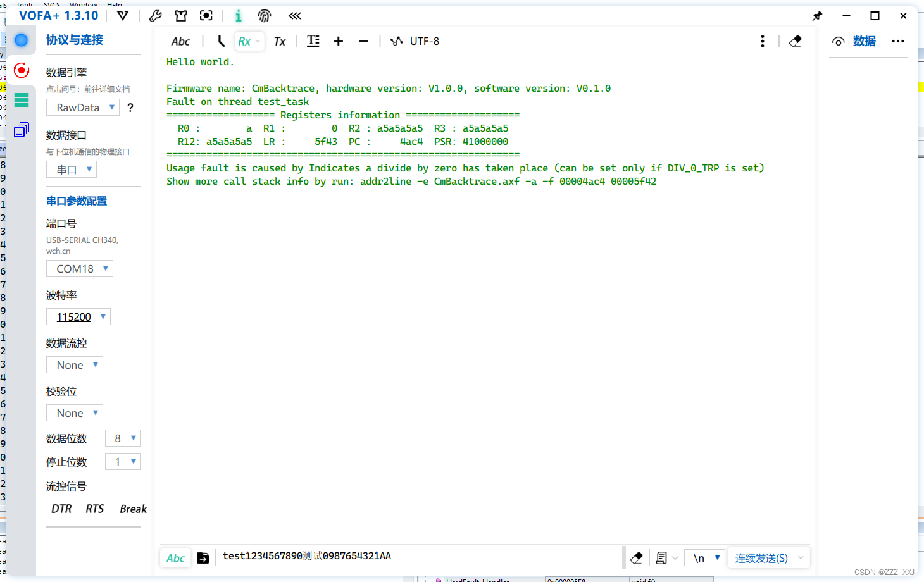
Task: Clear receive area with eraser icon
Action: (x=796, y=41)
